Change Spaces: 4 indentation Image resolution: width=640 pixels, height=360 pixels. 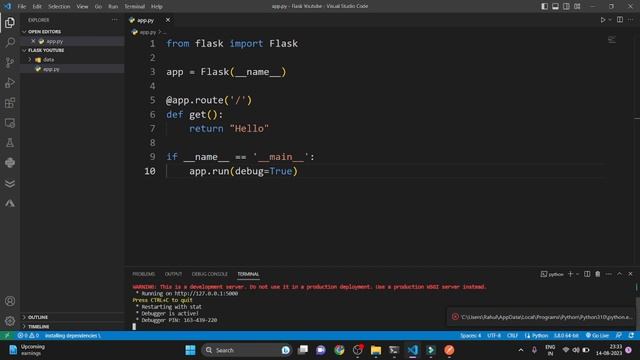coord(471,336)
